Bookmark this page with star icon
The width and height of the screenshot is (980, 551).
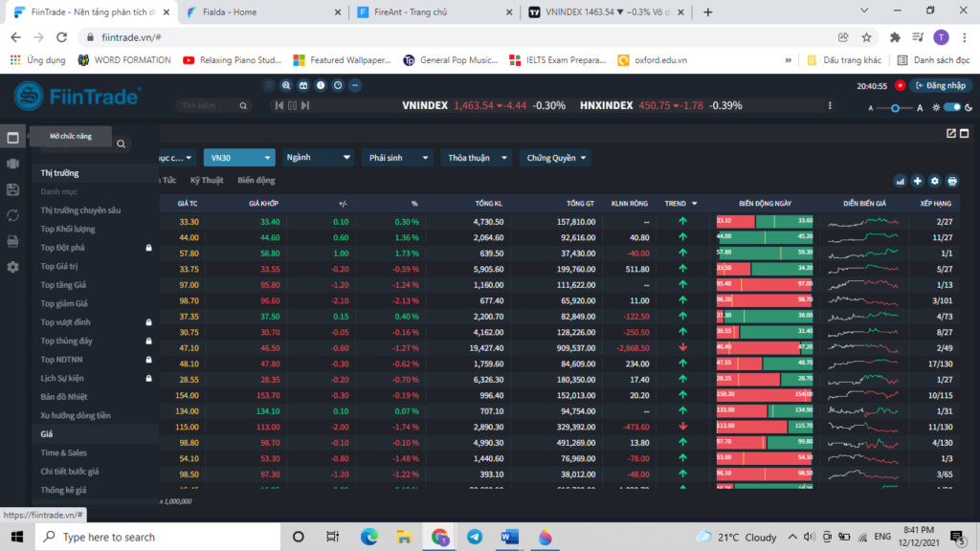(866, 37)
